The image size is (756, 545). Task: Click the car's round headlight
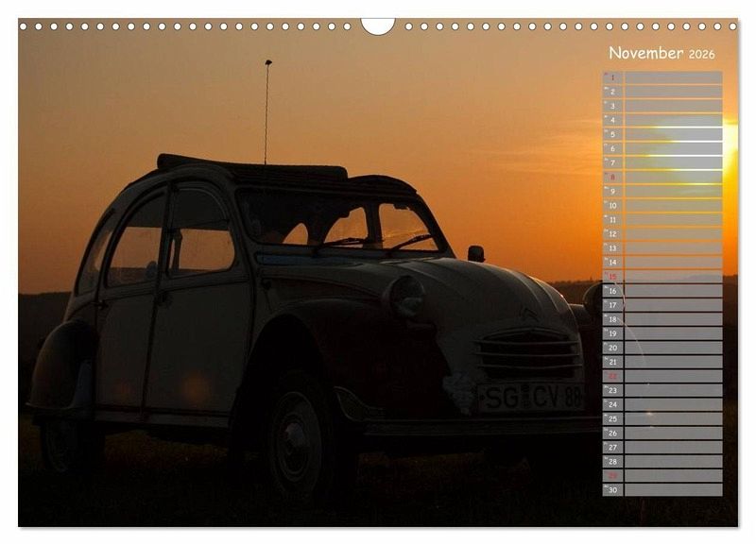point(405,297)
